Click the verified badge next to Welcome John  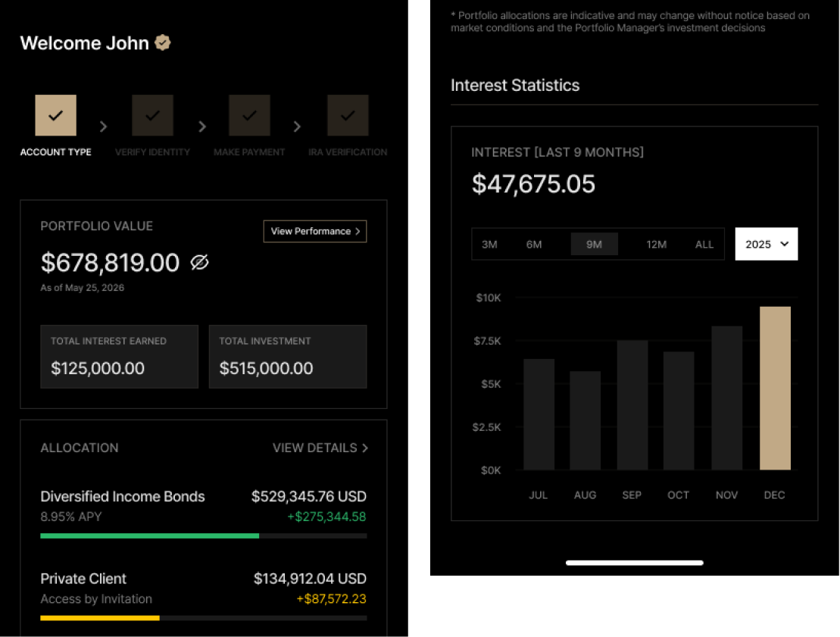click(x=162, y=43)
